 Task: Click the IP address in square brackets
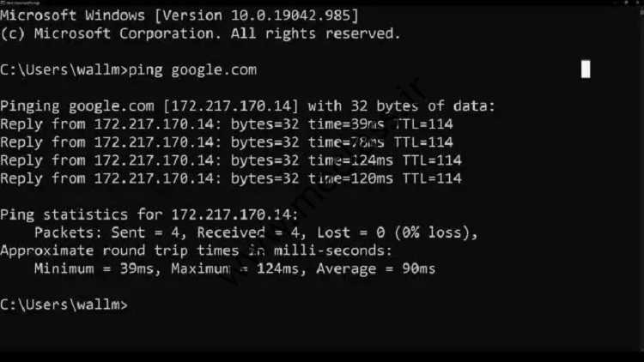pos(231,106)
